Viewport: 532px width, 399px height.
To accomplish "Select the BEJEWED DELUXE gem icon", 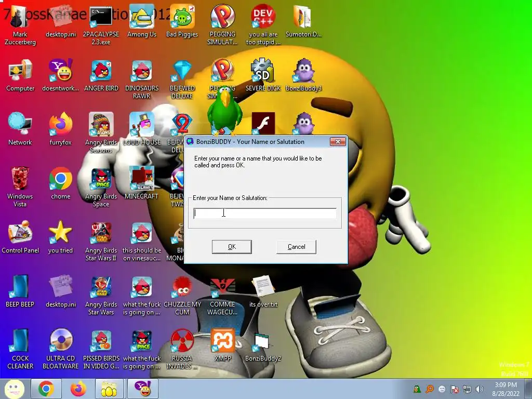I will [x=182, y=79].
